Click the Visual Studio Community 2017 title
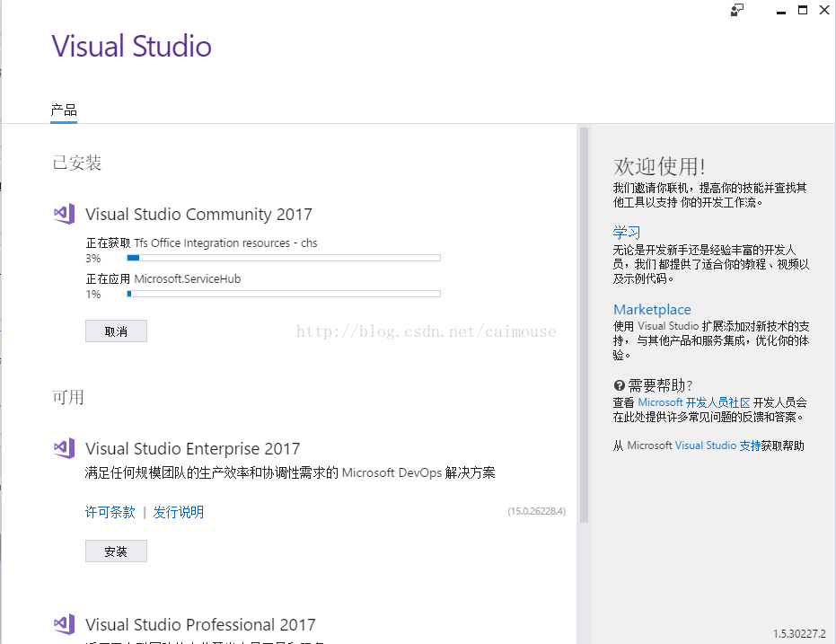This screenshot has height=644, width=836. 198,215
